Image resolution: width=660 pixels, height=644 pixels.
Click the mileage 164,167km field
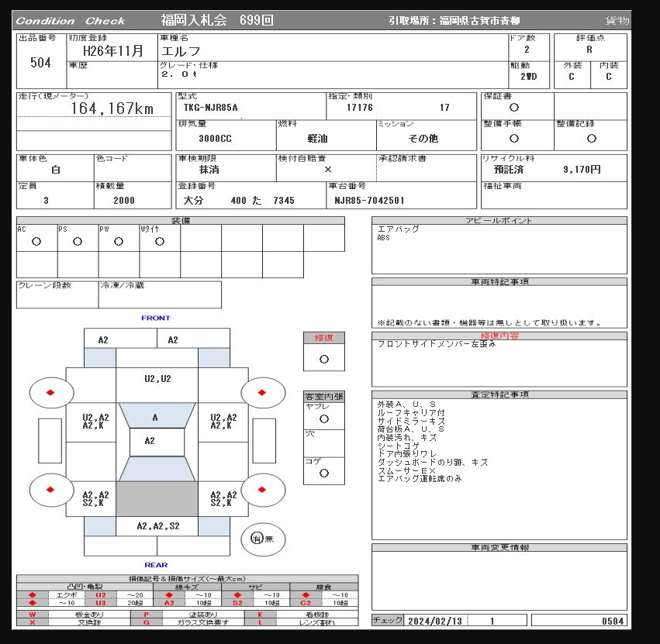[112, 109]
